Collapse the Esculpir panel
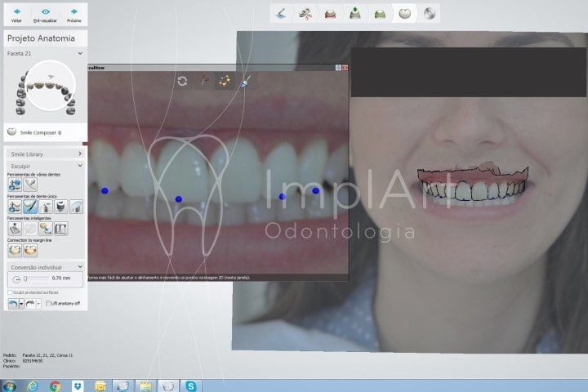This screenshot has width=588, height=392. coord(80,165)
